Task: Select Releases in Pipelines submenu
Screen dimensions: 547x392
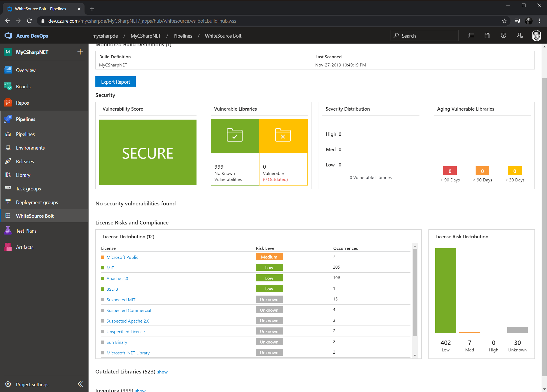Action: click(25, 161)
